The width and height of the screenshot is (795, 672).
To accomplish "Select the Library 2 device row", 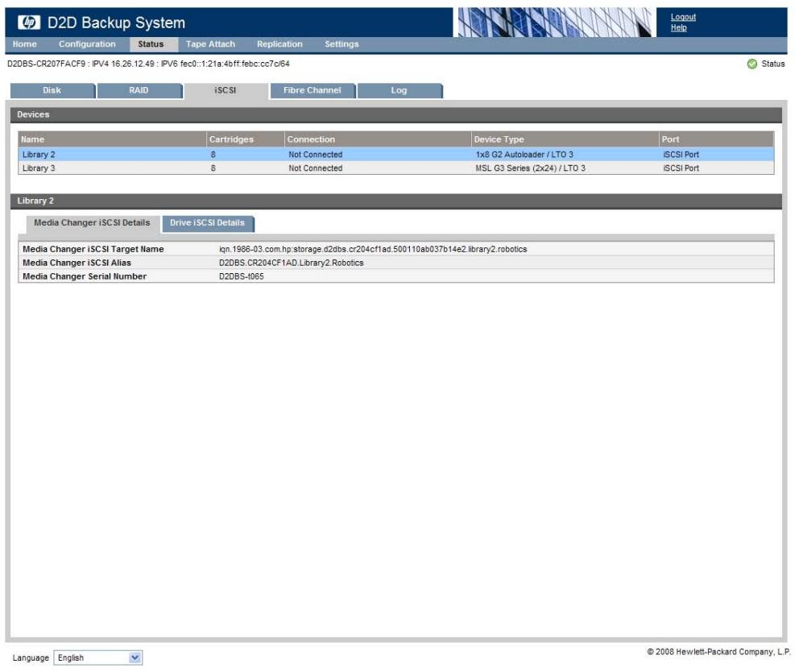I will click(x=396, y=155).
